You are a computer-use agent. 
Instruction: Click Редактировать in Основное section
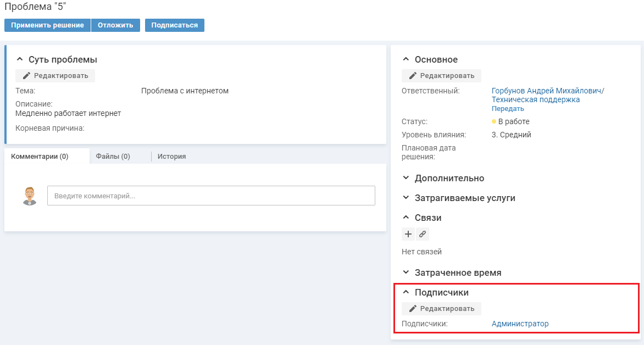(x=441, y=76)
